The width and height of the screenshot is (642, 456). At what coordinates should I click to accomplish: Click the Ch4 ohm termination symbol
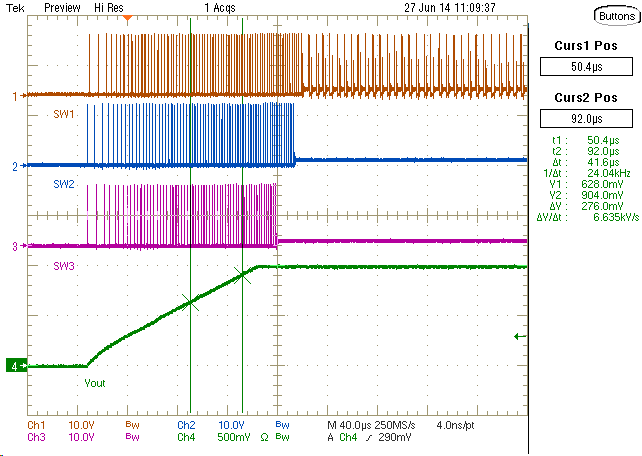point(264,437)
